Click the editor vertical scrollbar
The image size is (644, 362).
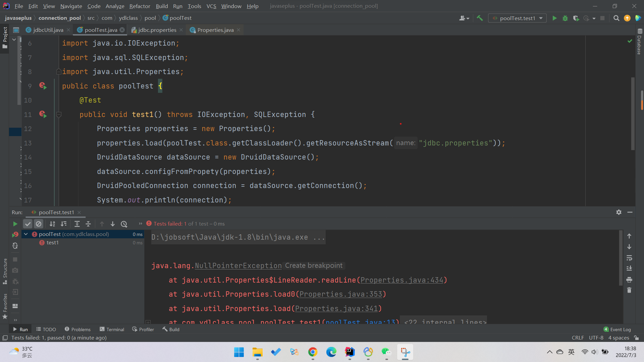(633, 114)
